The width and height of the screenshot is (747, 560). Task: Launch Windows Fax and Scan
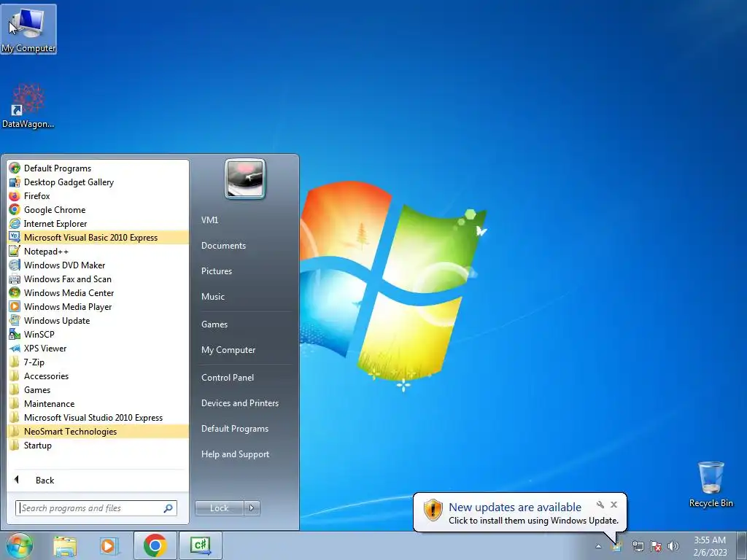point(98,279)
